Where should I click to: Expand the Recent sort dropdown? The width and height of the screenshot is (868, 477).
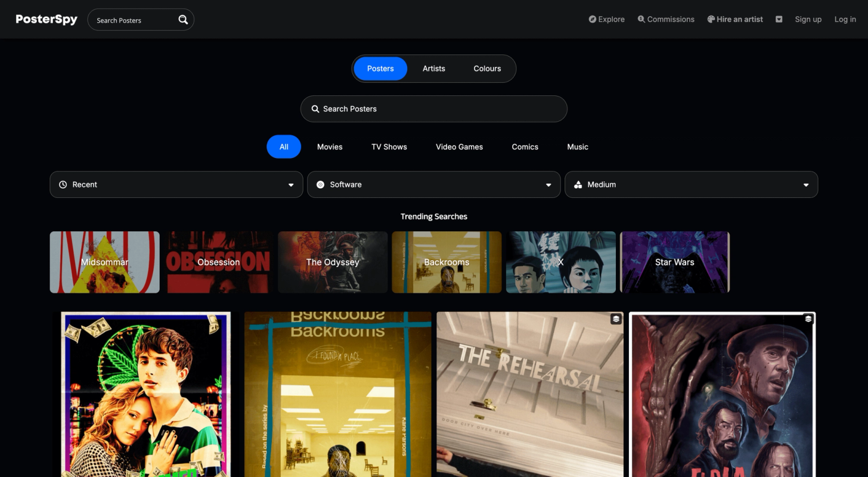[176, 185]
